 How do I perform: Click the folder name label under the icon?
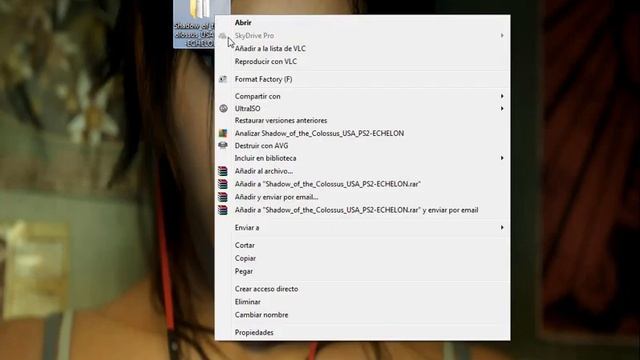click(194, 35)
